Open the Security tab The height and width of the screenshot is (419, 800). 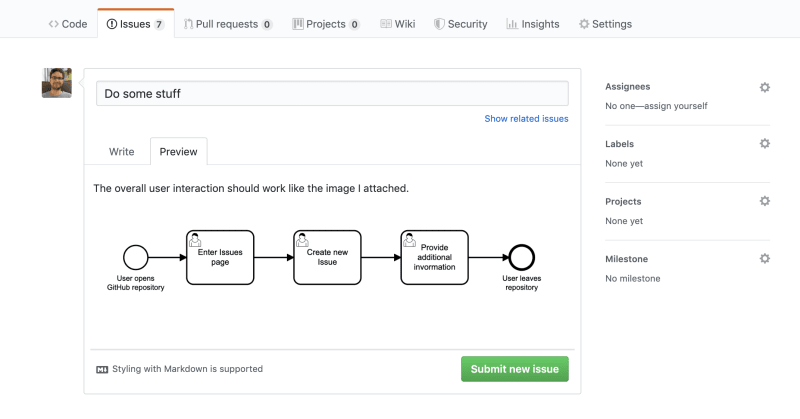click(x=461, y=24)
